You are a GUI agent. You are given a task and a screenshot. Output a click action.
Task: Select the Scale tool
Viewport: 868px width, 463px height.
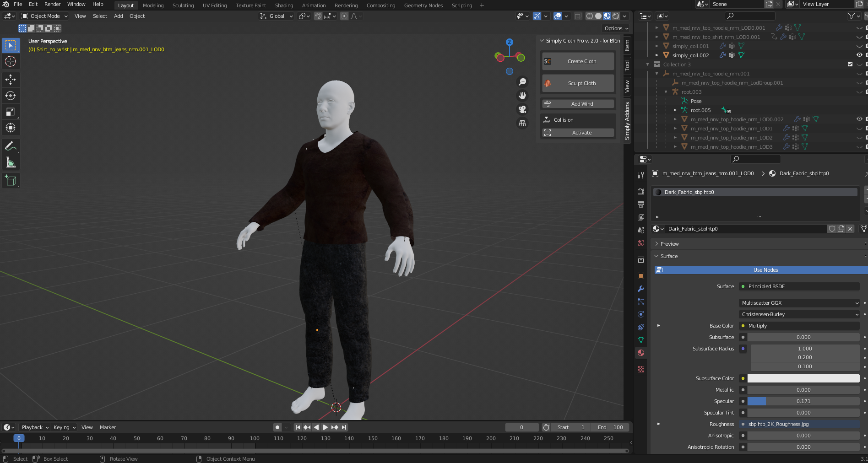pos(11,112)
